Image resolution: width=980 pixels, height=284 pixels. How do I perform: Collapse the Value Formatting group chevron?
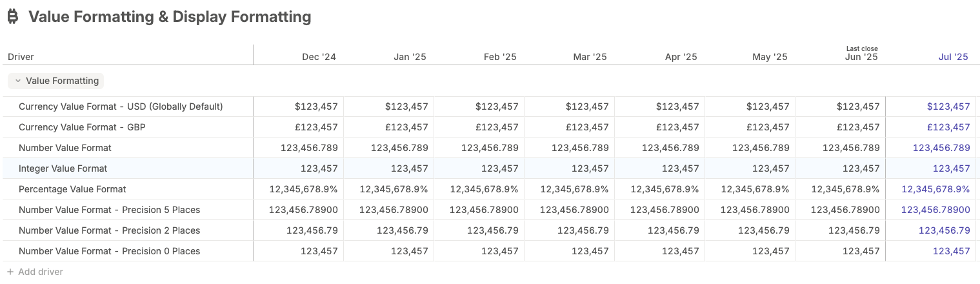click(17, 81)
